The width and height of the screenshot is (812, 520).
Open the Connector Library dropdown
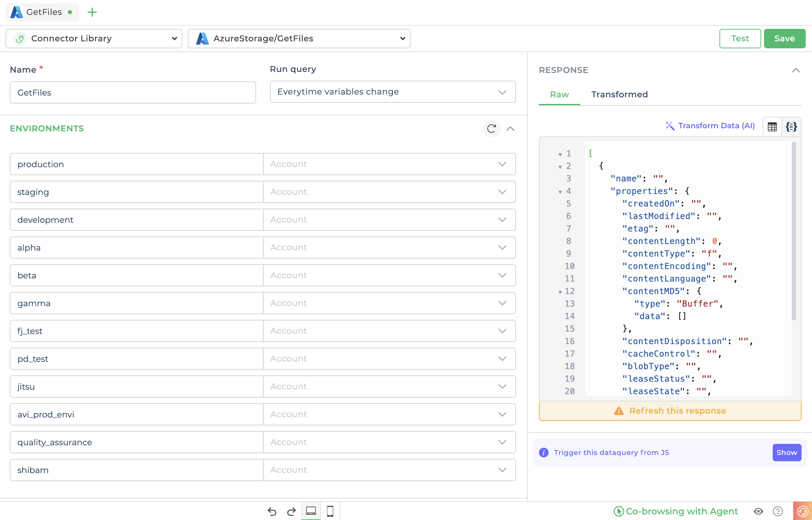point(94,39)
